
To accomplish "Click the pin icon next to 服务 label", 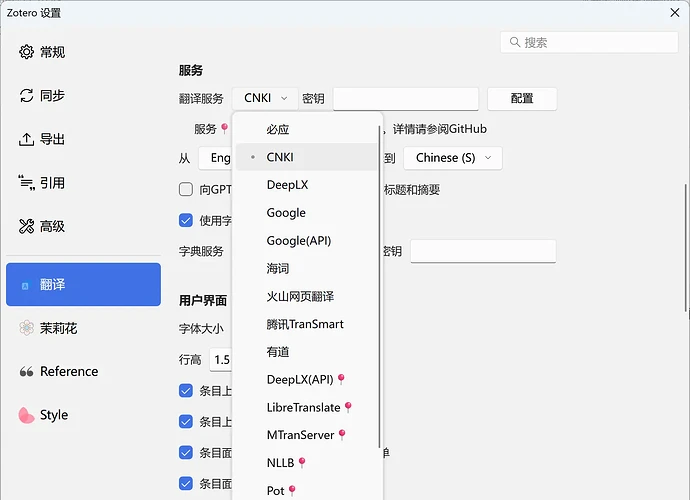I will [224, 129].
